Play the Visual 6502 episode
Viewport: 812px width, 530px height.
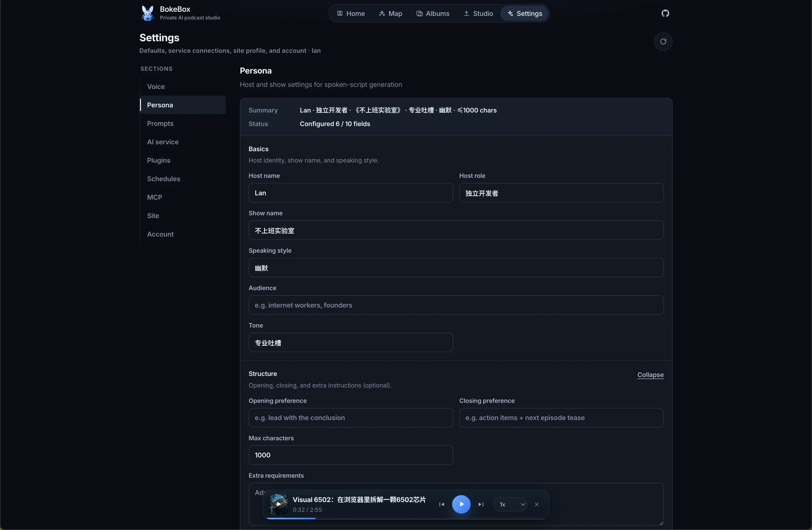click(x=461, y=504)
